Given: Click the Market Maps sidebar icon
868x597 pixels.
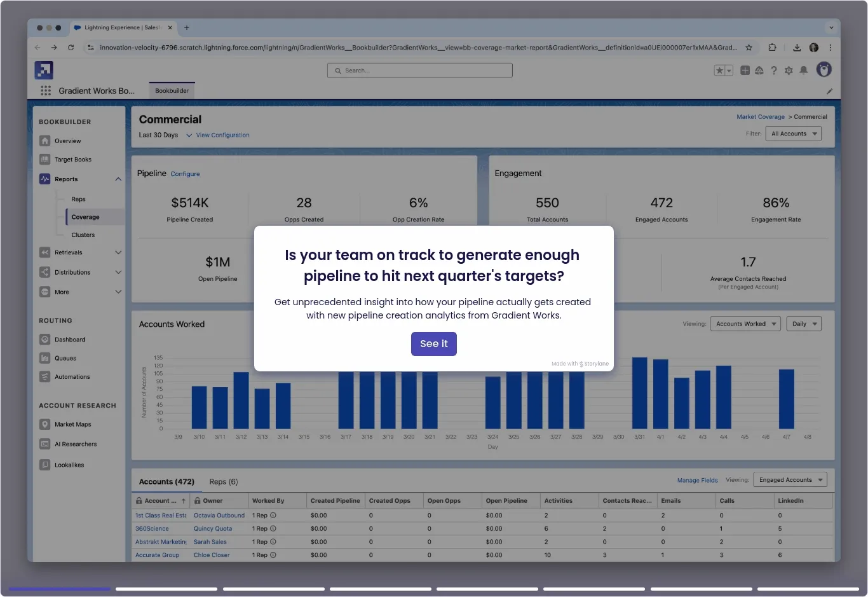Looking at the screenshot, I should [44, 424].
